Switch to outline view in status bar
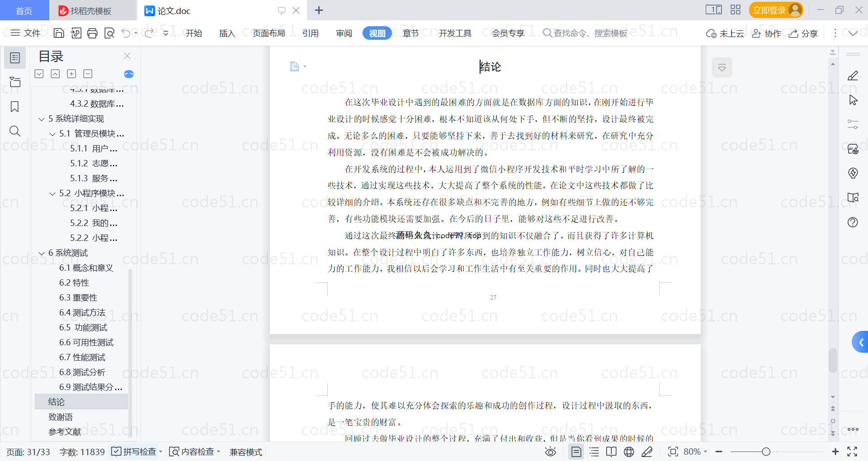The height and width of the screenshot is (461, 868). [594, 452]
